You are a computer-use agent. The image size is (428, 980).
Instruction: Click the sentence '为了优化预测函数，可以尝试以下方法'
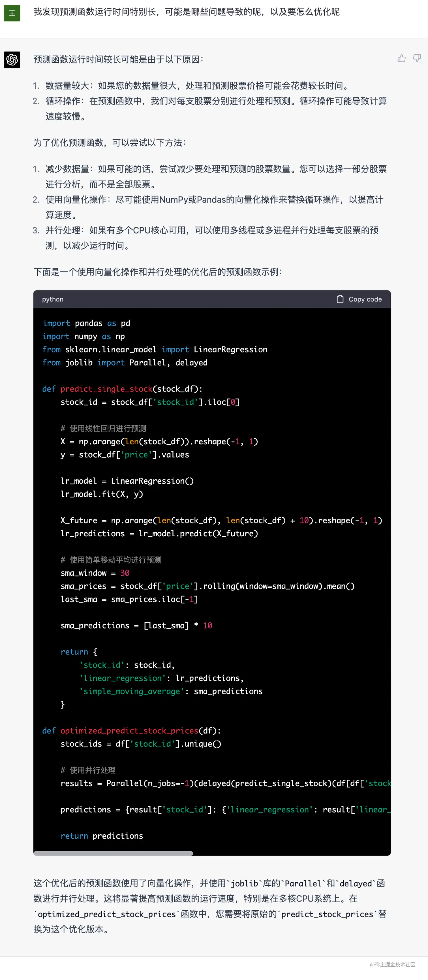click(x=110, y=143)
